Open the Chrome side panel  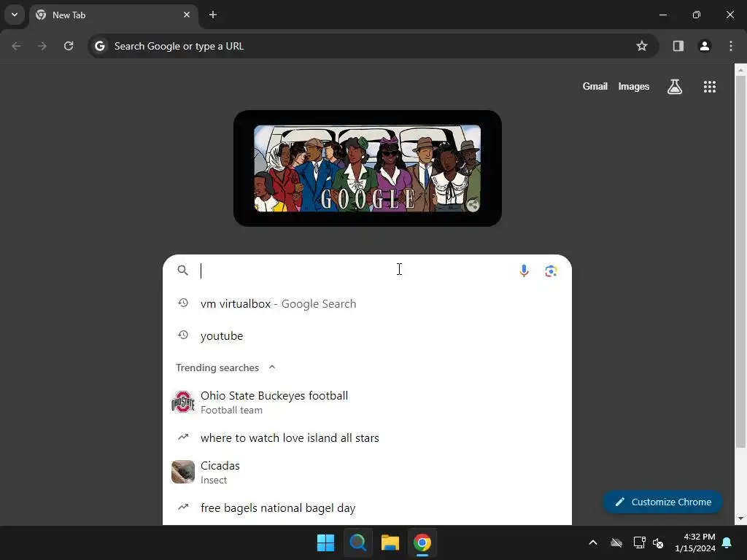[678, 46]
